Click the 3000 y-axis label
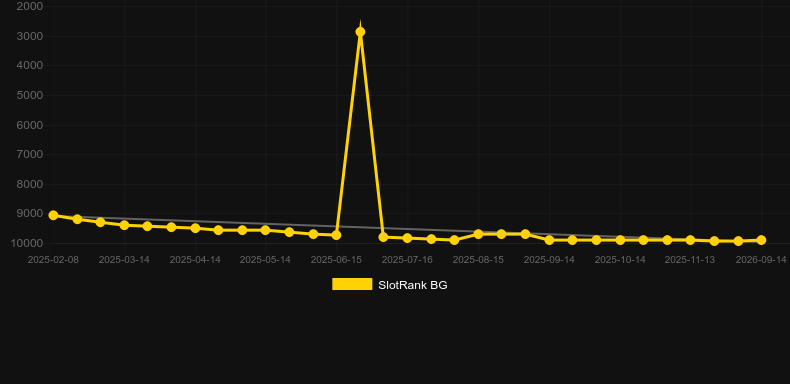The height and width of the screenshot is (384, 790). tap(30, 36)
